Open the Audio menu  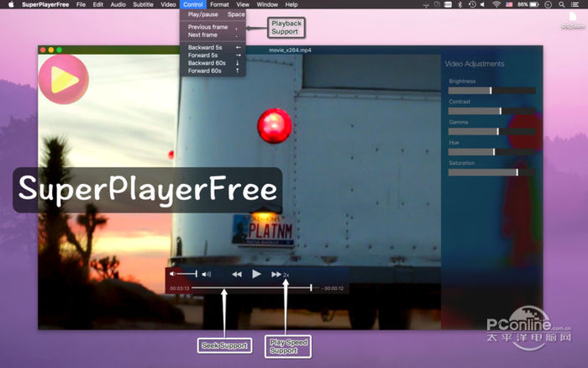(118, 4)
